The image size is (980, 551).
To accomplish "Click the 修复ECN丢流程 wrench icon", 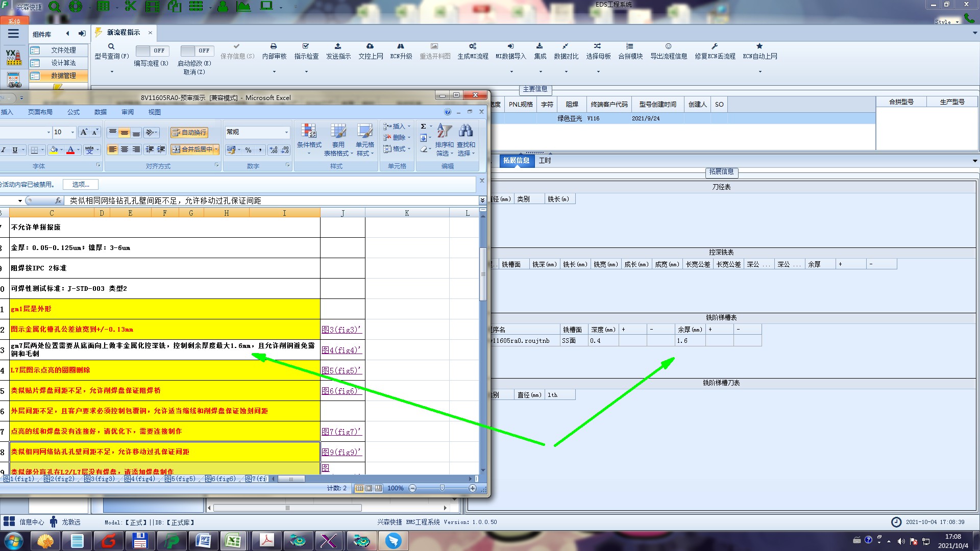I will (715, 46).
